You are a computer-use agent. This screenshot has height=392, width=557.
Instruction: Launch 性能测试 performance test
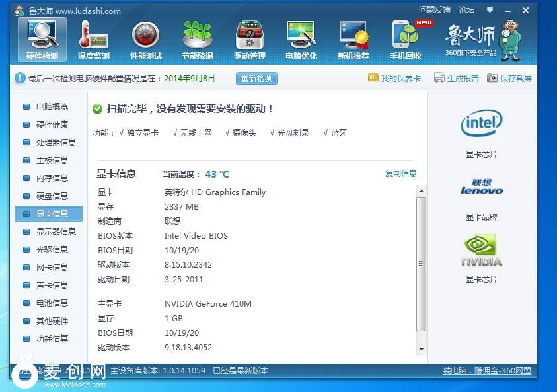tap(146, 38)
